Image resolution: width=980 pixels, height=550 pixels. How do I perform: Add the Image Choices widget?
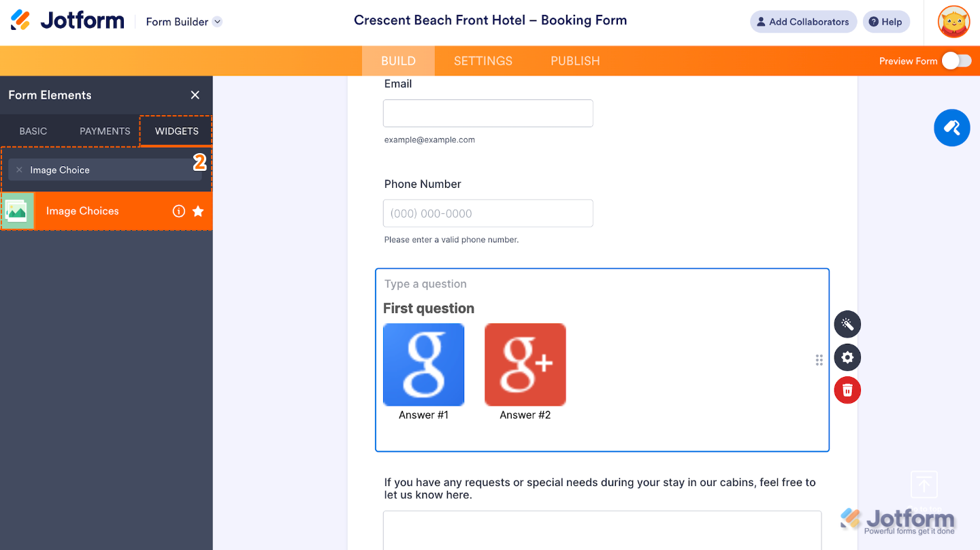point(106,211)
